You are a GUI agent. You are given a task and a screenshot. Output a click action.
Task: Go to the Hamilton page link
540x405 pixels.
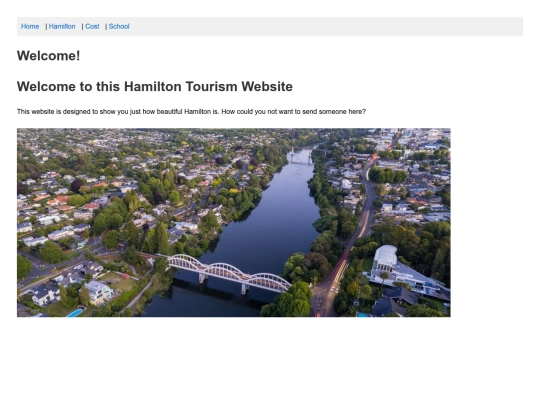[62, 27]
